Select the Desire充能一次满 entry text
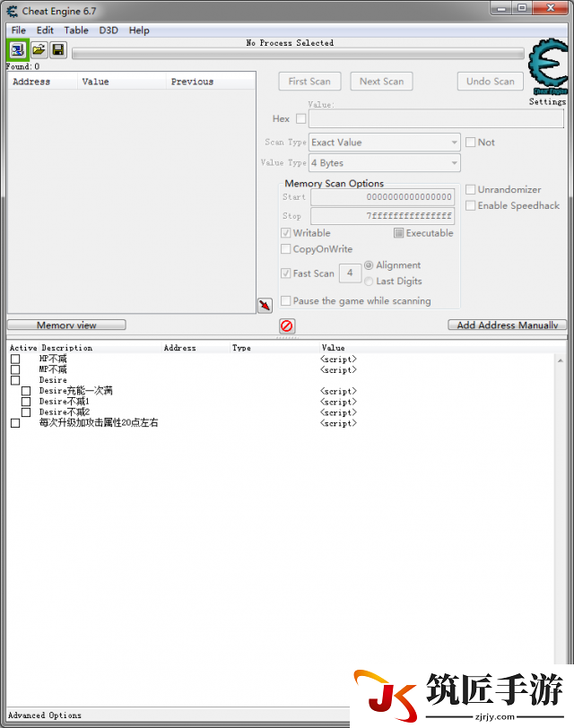The height and width of the screenshot is (728, 574). [75, 391]
